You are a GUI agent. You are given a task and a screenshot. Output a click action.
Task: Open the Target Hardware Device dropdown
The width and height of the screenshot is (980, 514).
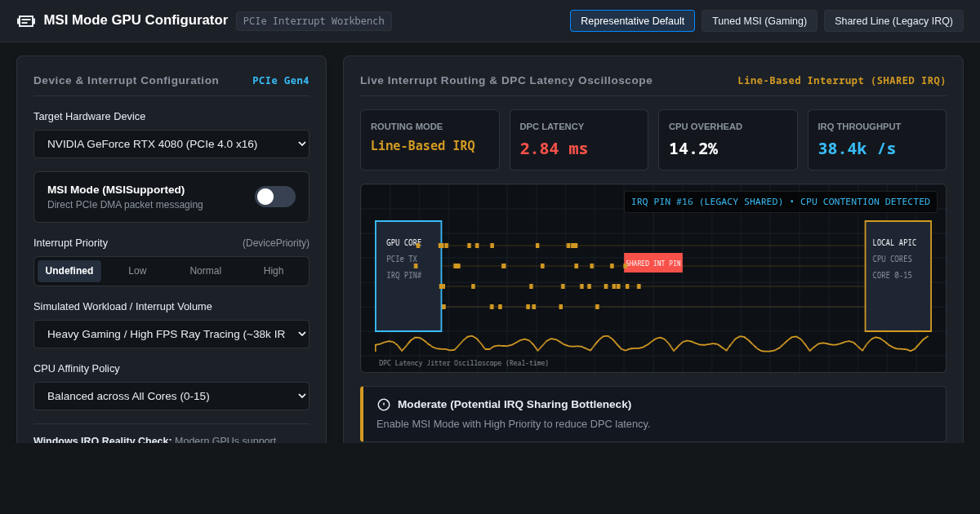[171, 144]
